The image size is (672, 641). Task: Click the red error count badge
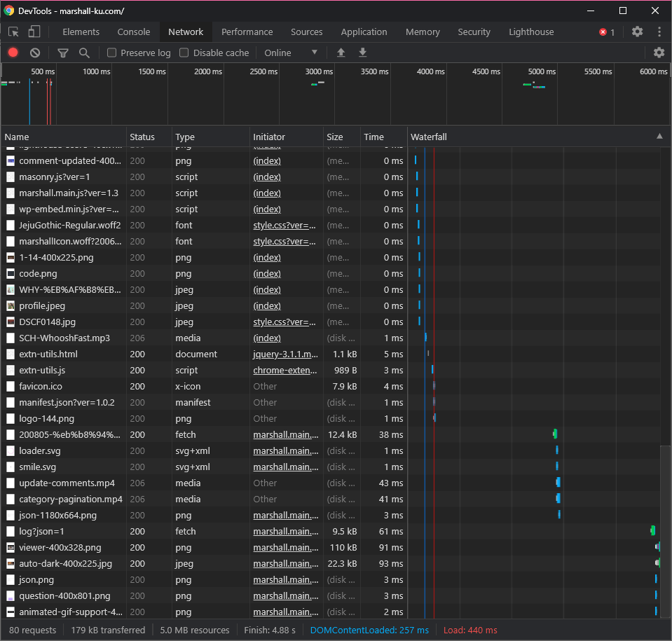607,32
